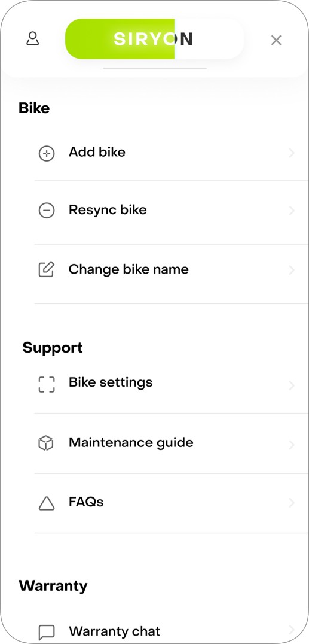
Task: Open chevron arrow on Change bike name row
Action: pyautogui.click(x=292, y=270)
